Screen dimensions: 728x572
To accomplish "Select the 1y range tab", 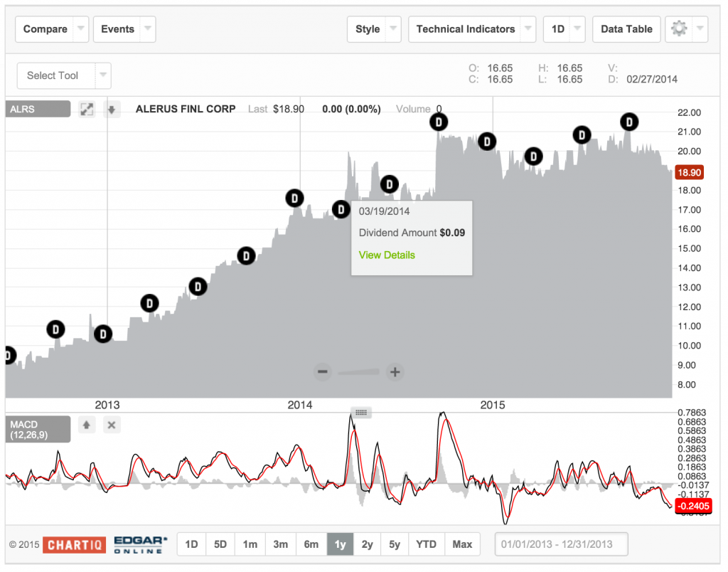I will (341, 544).
